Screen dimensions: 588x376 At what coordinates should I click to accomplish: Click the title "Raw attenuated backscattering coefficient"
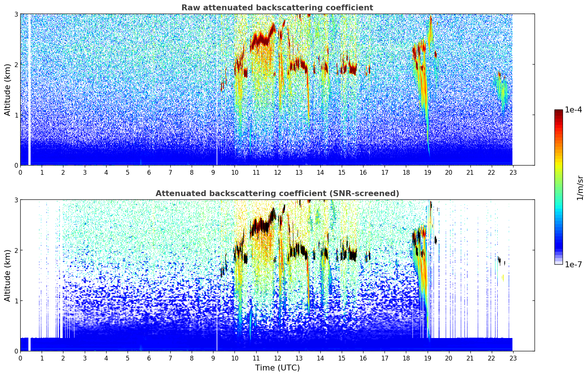coord(277,8)
